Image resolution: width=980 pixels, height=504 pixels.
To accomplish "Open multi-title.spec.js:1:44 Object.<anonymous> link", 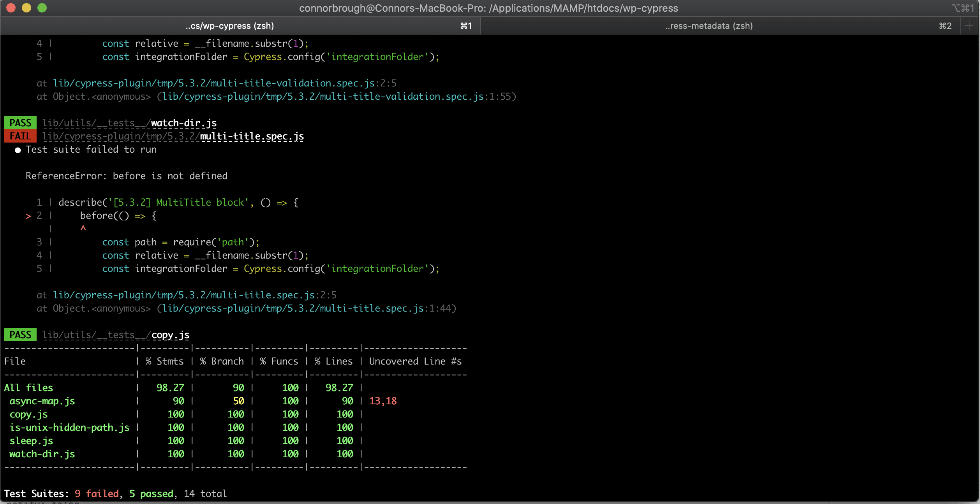I will pyautogui.click(x=307, y=308).
